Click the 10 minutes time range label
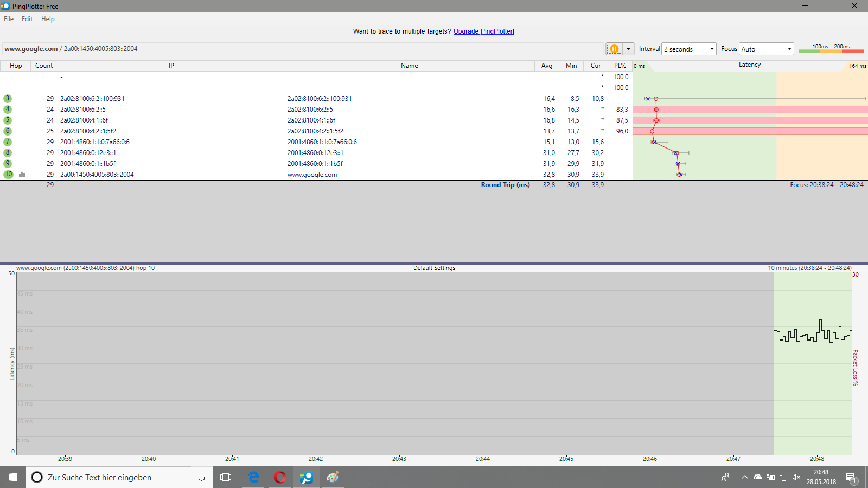The height and width of the screenshot is (488, 868). [x=809, y=268]
